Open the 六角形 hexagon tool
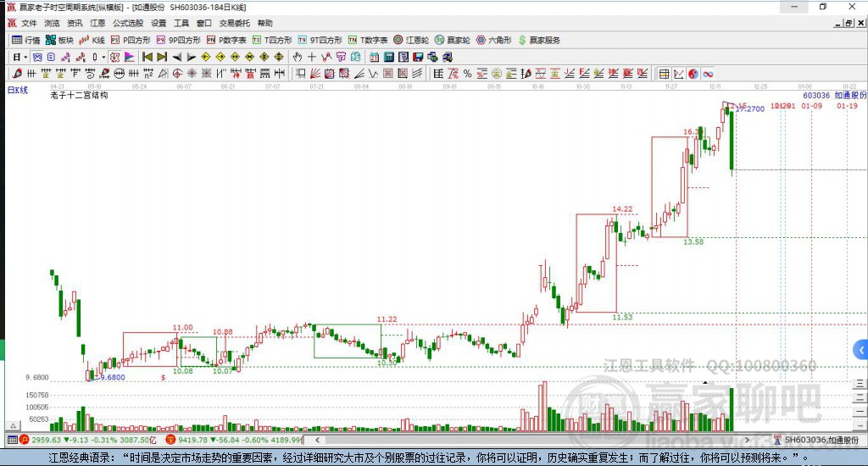Screen dimensions: 868x466 (x=494, y=40)
